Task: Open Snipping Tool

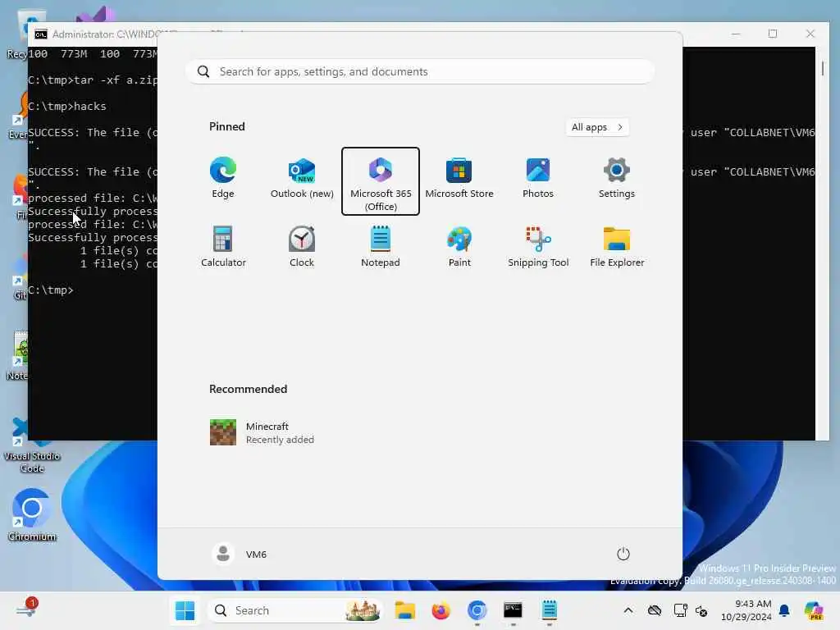Action: click(538, 248)
